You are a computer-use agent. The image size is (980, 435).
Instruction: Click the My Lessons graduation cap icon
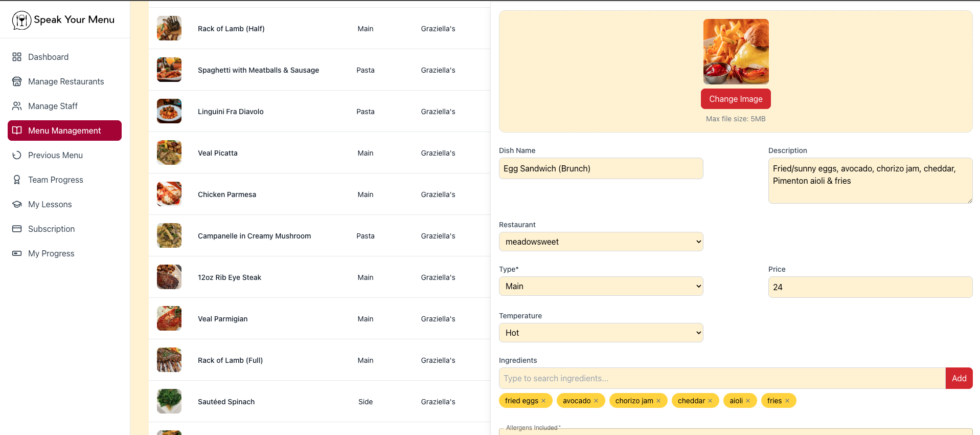[17, 204]
